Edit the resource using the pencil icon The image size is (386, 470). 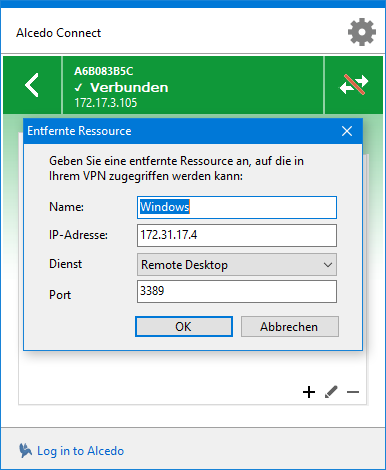pos(331,392)
